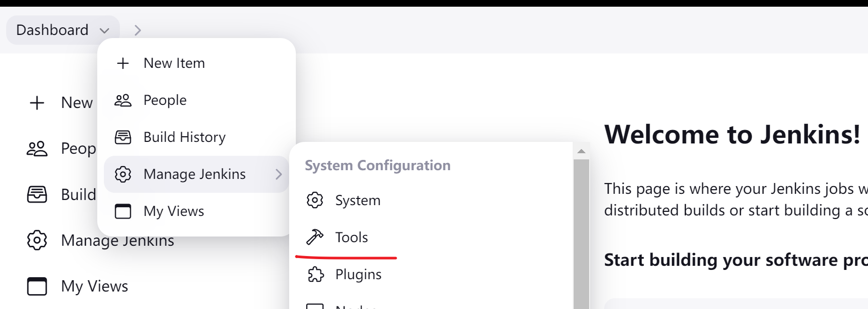
Task: Click the submenu vertical scrollbar thumb
Action: click(581, 234)
